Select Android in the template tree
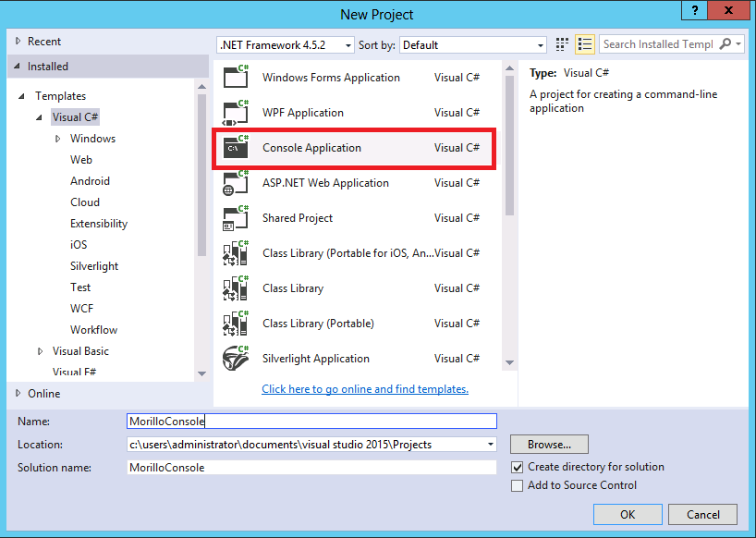 tap(91, 181)
